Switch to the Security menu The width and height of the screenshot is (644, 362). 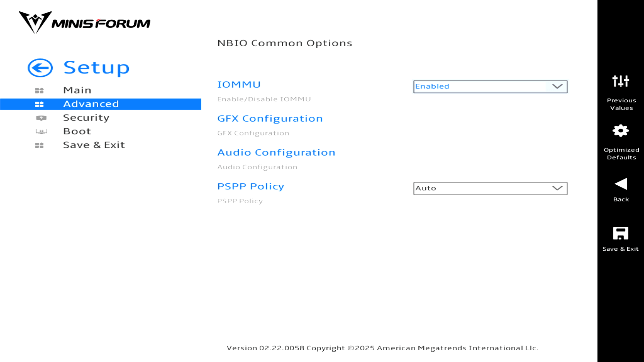[x=86, y=118]
